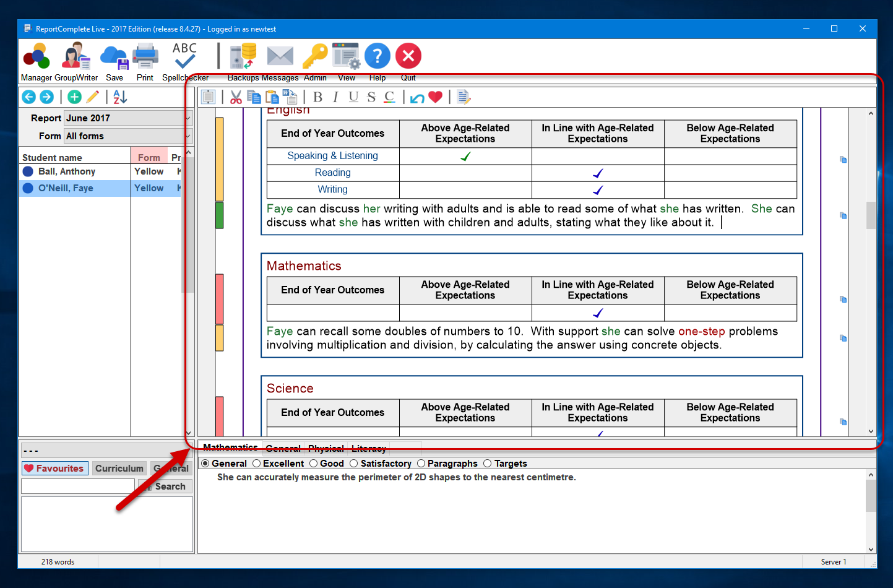
Task: Sort students with the A-Z button
Action: 120,97
